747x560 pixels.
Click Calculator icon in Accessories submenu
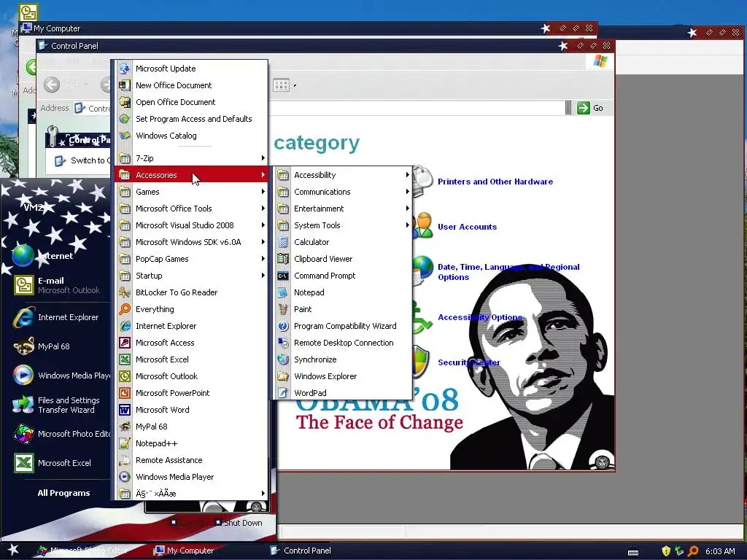pos(283,242)
